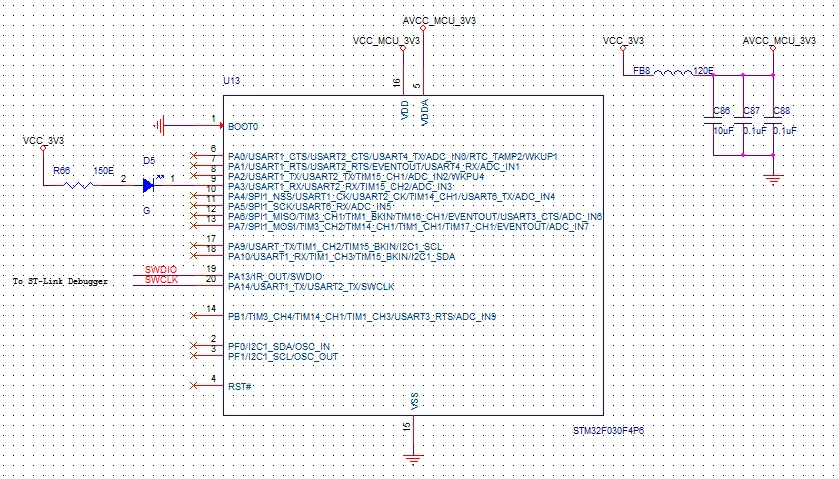
Task: Select ground symbol below VSS pin 15
Action: [x=413, y=459]
